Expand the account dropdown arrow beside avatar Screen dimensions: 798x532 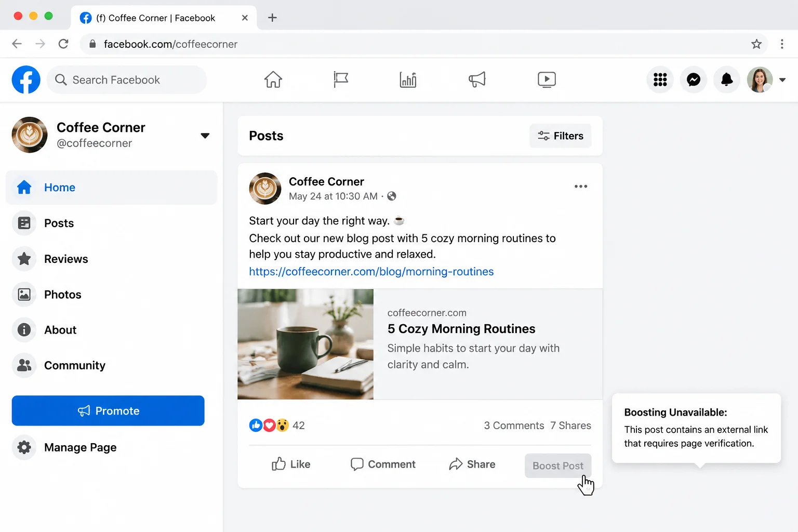[x=782, y=80]
